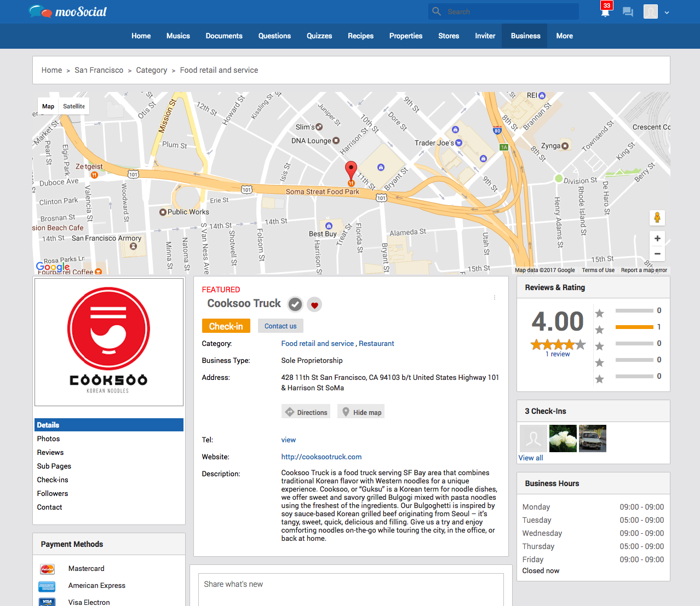Open the white rose check-in thumbnail
The image size is (700, 606).
click(x=563, y=438)
